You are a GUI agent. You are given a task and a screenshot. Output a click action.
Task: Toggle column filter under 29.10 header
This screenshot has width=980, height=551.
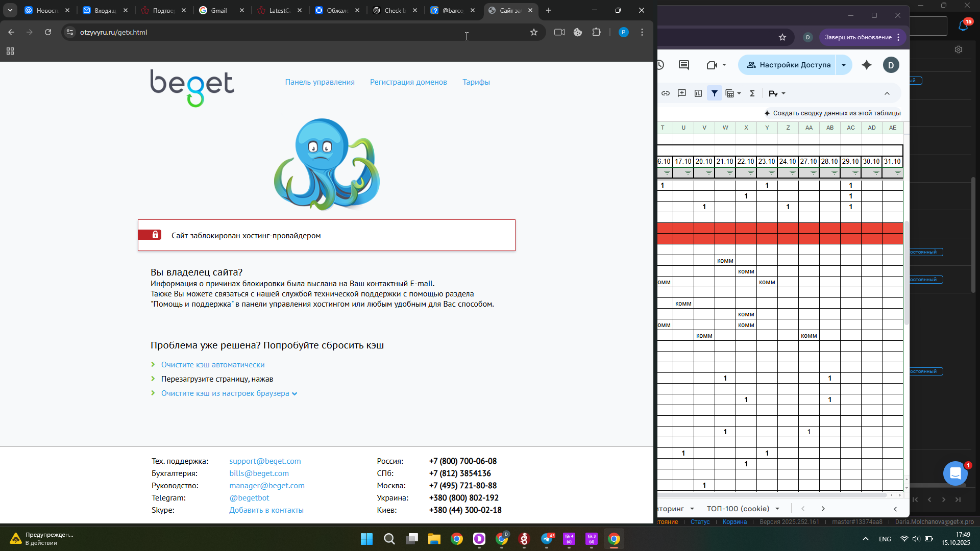[x=855, y=173]
